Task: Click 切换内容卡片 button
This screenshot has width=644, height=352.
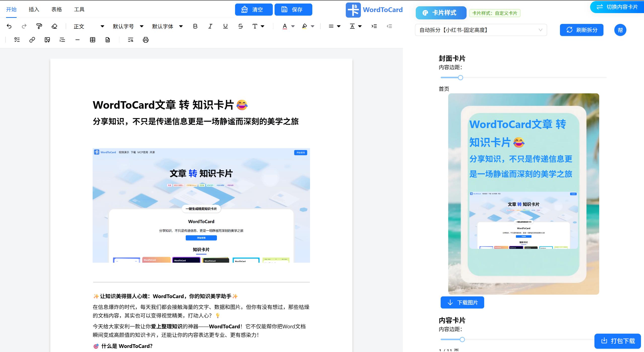Action: click(x=617, y=7)
